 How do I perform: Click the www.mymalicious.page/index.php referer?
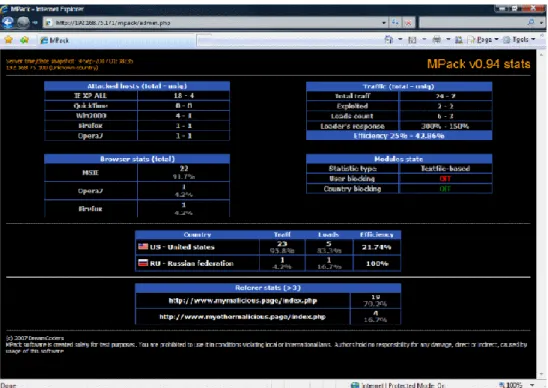click(x=243, y=301)
